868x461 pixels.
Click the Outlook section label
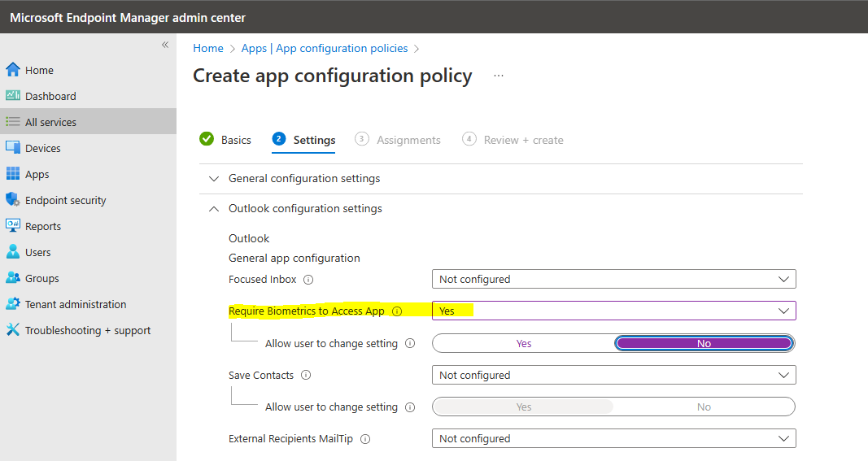pos(249,238)
